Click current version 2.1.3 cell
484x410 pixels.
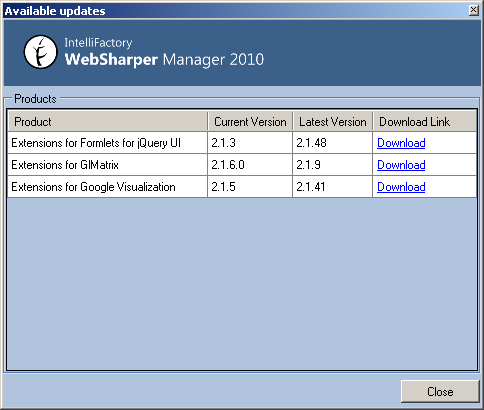click(x=250, y=143)
